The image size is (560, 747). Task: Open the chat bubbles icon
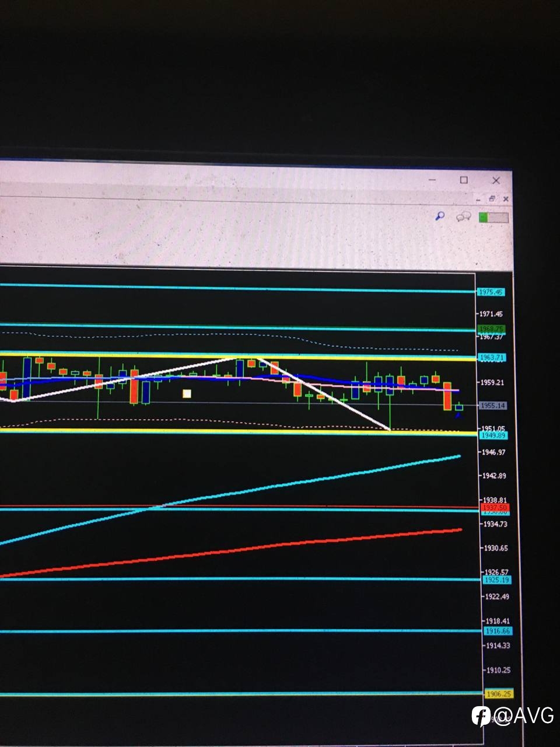point(464,217)
